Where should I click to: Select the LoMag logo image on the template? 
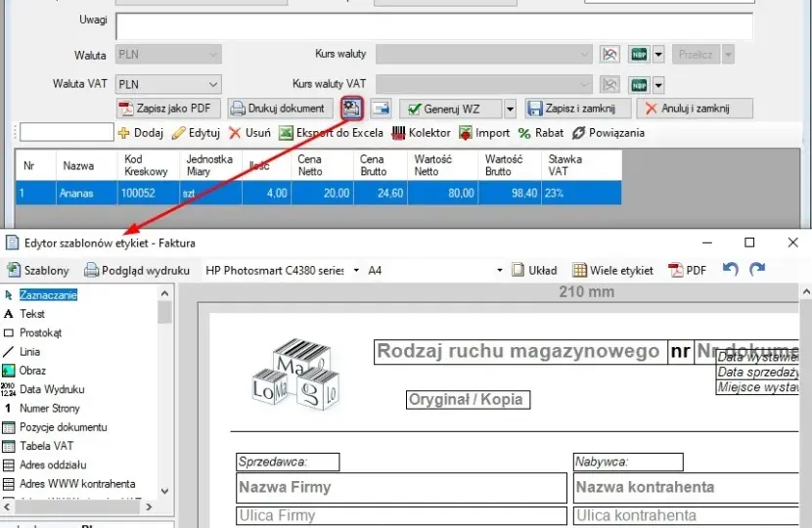(x=297, y=374)
